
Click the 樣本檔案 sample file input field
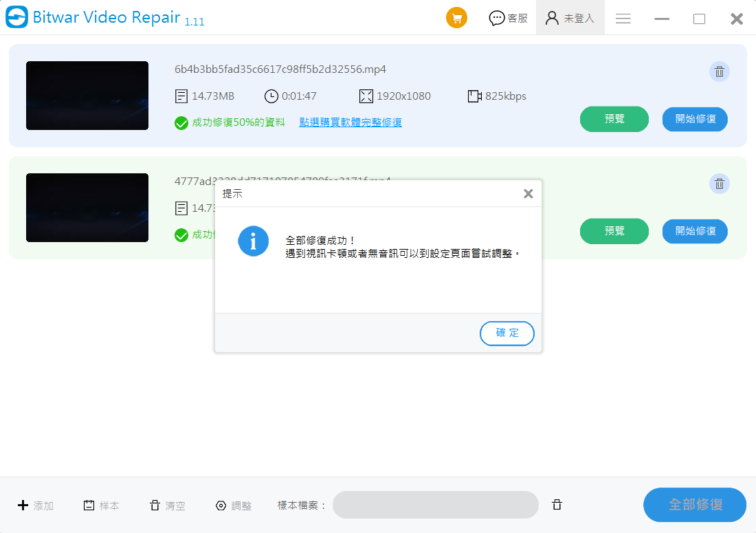[x=435, y=505]
